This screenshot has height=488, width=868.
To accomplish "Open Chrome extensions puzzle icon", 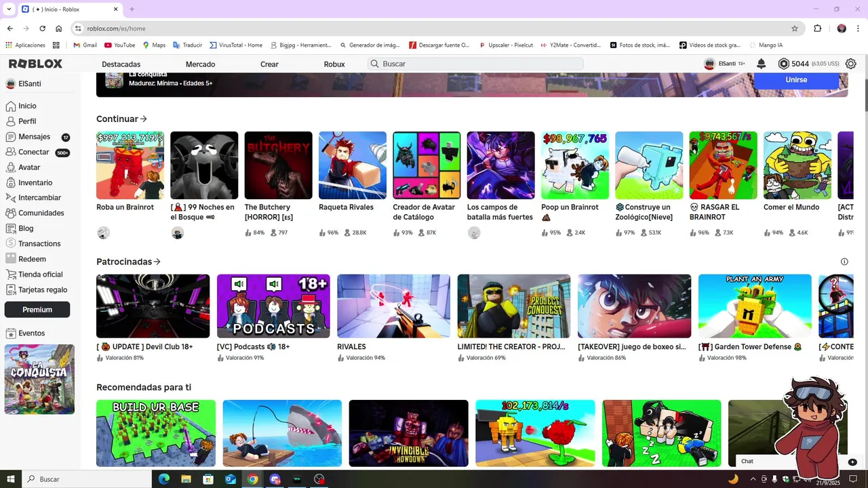I will click(817, 28).
